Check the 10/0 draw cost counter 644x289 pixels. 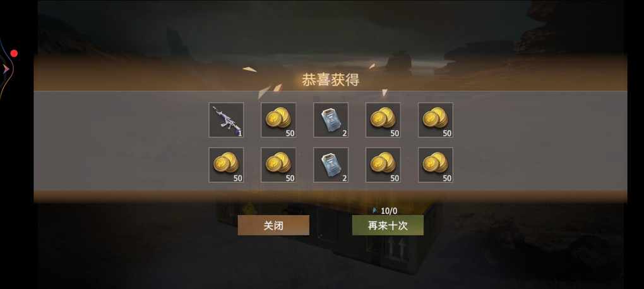[x=389, y=211]
